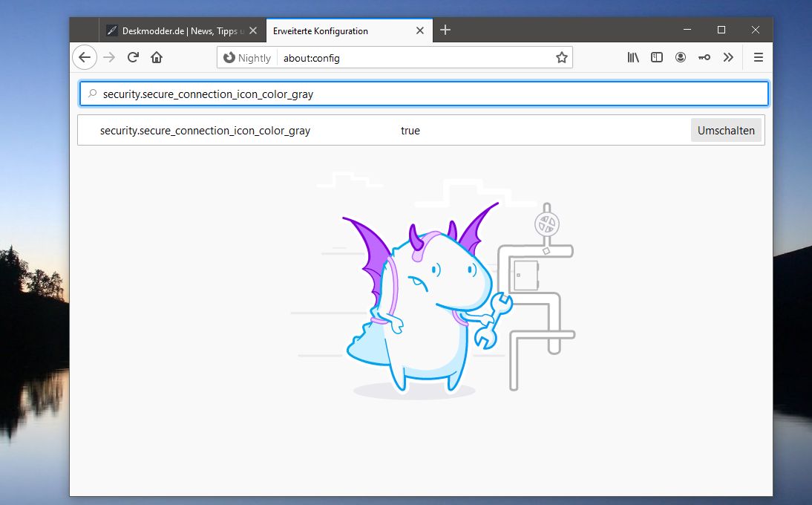Focus the preference search box
The height and width of the screenshot is (505, 812).
point(424,94)
